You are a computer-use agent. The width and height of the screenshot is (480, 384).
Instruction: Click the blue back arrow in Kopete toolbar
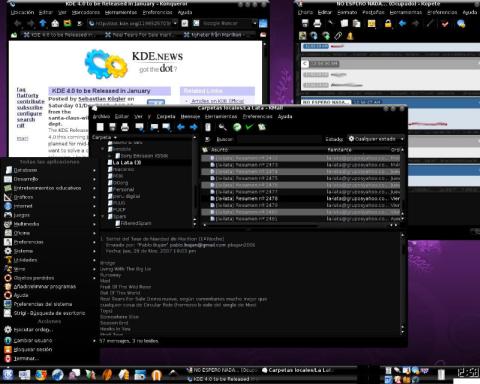(402, 23)
